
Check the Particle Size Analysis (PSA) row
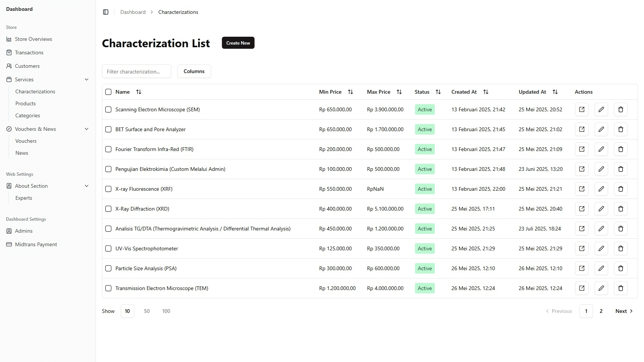tap(108, 268)
